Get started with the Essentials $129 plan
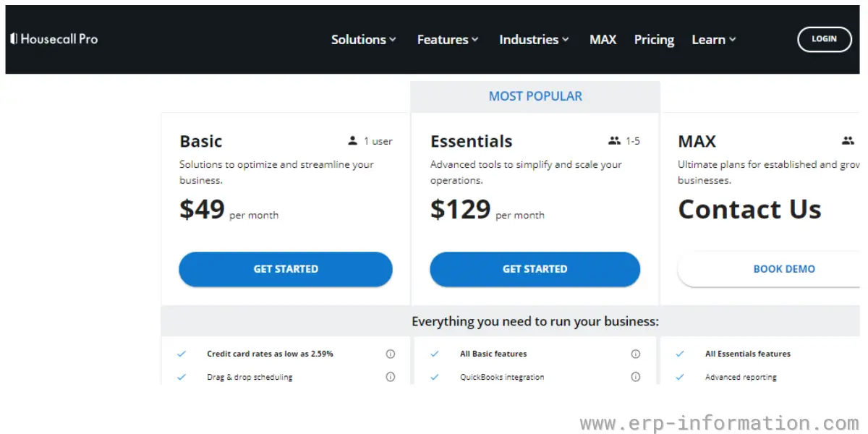The image size is (868, 434). tap(535, 269)
